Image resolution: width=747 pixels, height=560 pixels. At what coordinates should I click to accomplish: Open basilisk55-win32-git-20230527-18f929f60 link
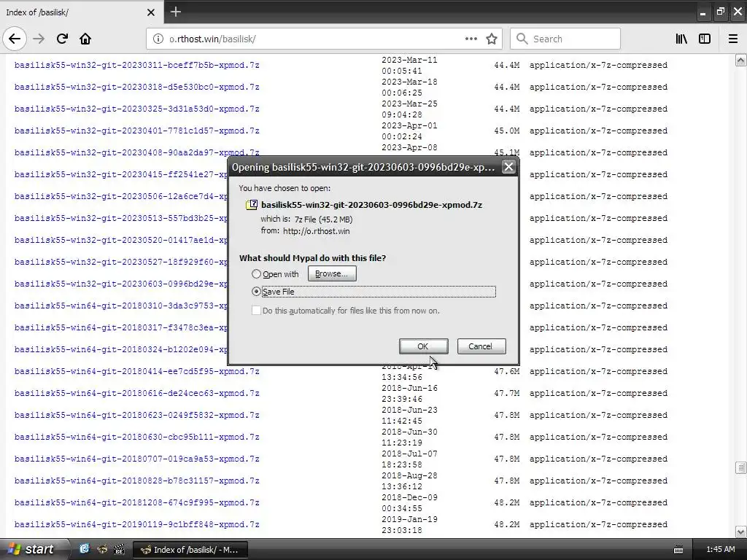pyautogui.click(x=121, y=262)
